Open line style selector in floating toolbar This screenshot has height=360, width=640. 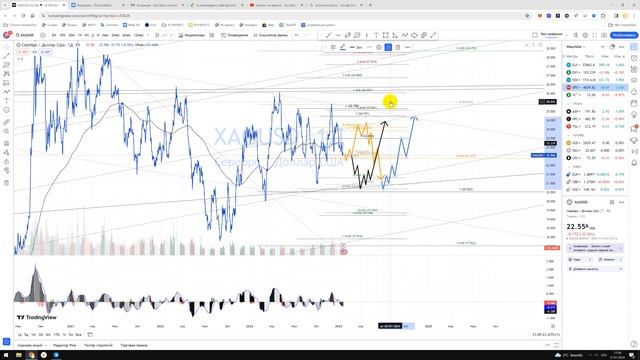pos(369,47)
